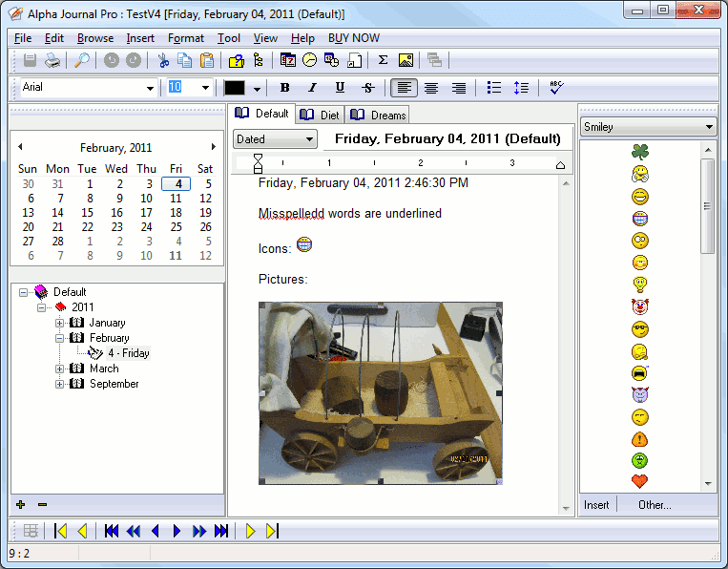Insert the red heart smiley
The height and width of the screenshot is (569, 728).
pyautogui.click(x=639, y=480)
